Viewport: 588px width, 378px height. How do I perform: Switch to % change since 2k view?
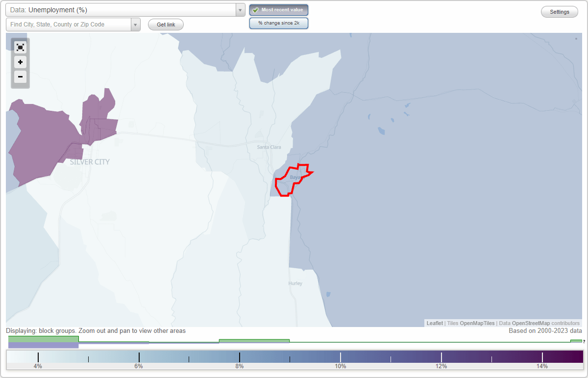[279, 23]
